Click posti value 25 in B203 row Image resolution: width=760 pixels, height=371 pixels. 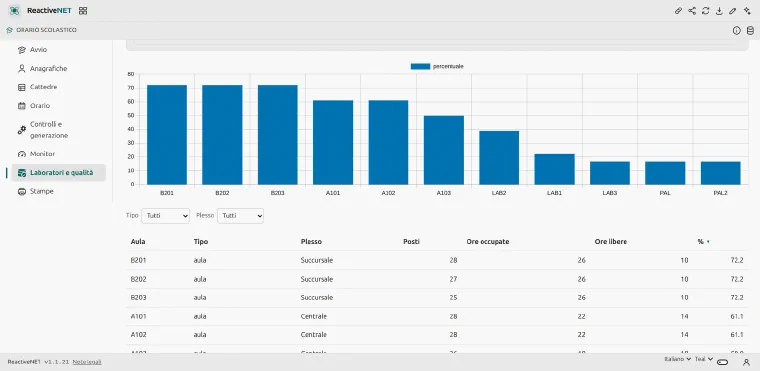click(453, 297)
